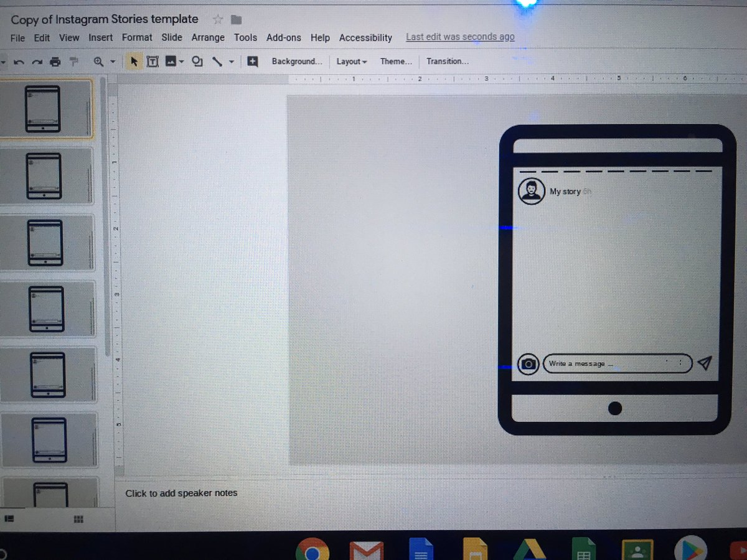The width and height of the screenshot is (747, 560).
Task: Select the Line tool
Action: point(217,62)
